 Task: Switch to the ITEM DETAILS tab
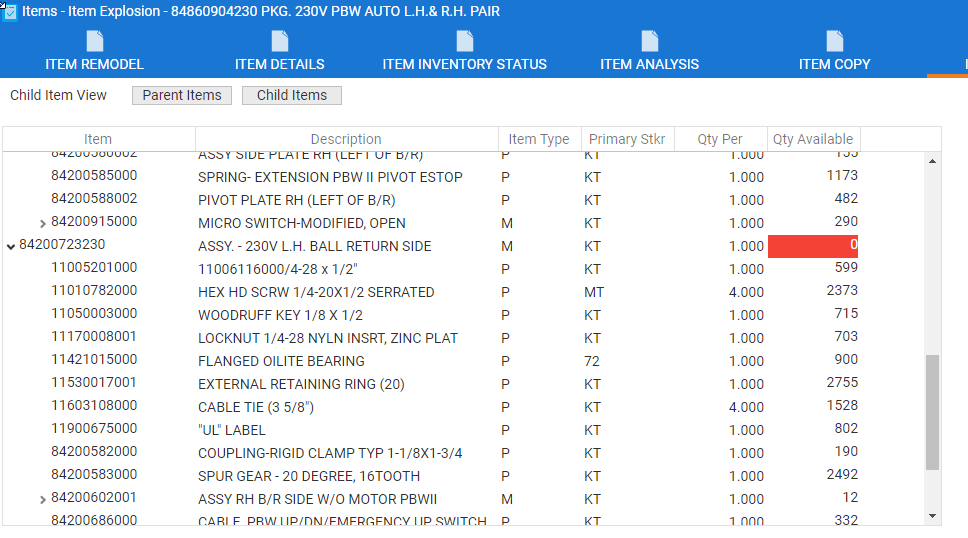pos(280,52)
